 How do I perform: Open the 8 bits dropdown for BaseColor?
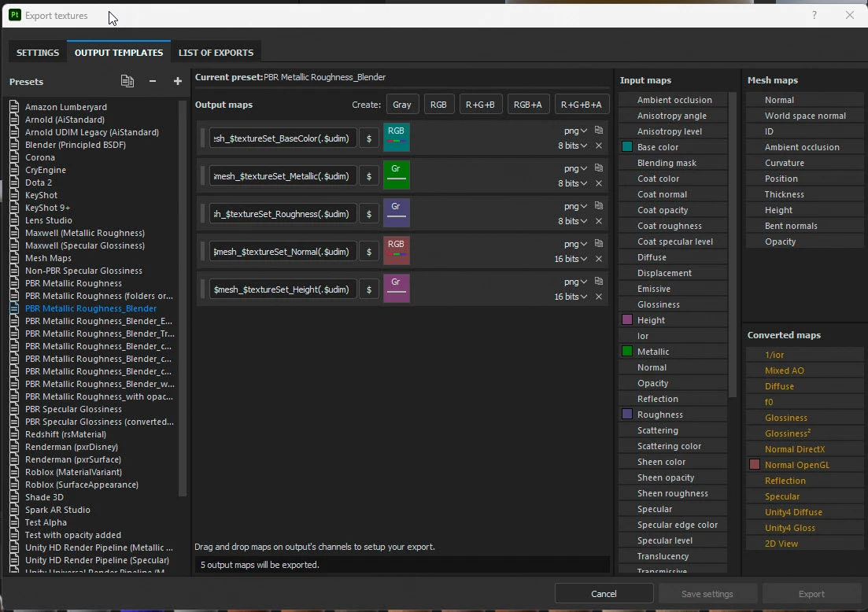point(572,146)
